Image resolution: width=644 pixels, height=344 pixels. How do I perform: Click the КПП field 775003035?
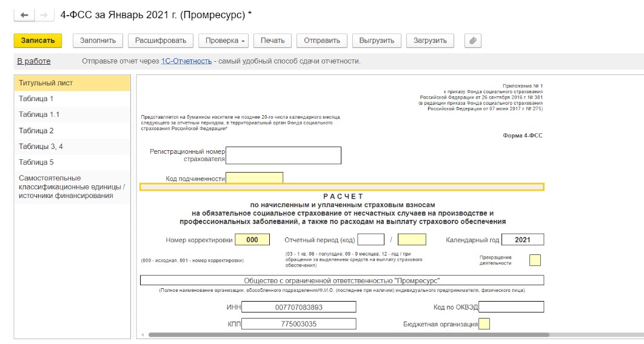[298, 324]
